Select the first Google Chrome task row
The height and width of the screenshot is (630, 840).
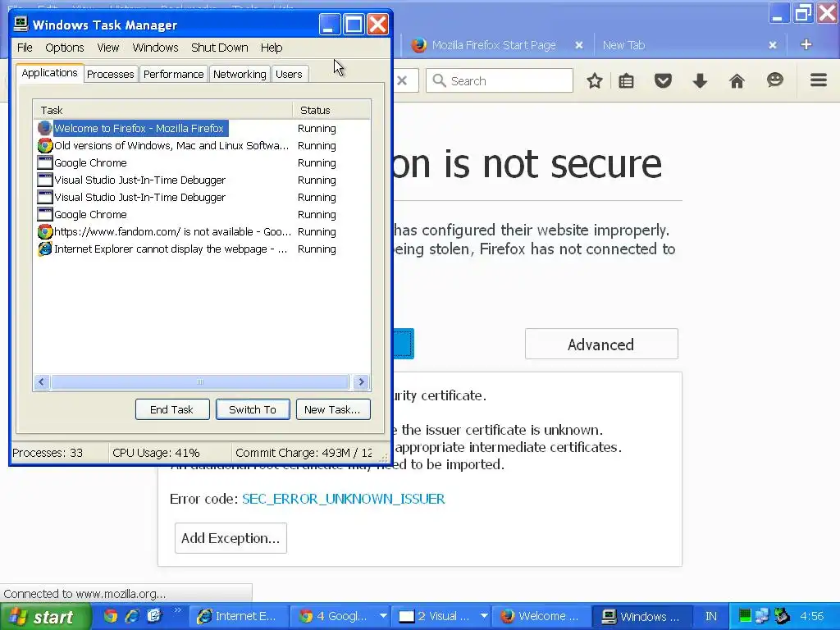(202, 163)
